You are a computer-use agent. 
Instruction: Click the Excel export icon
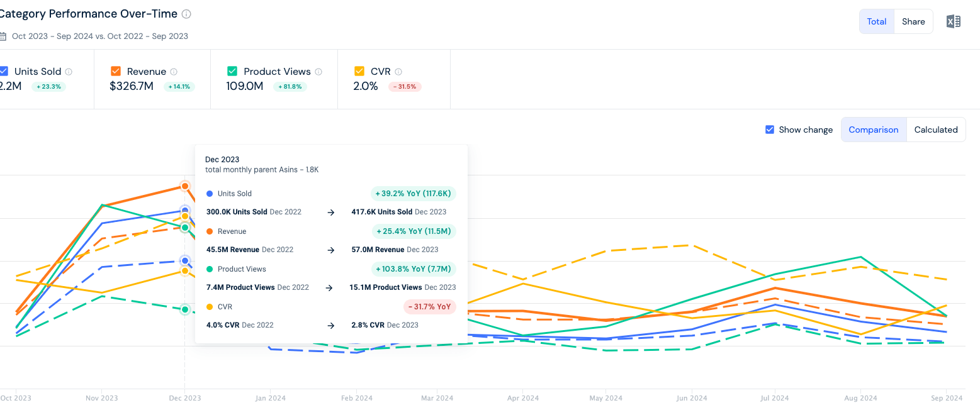[x=953, y=21]
